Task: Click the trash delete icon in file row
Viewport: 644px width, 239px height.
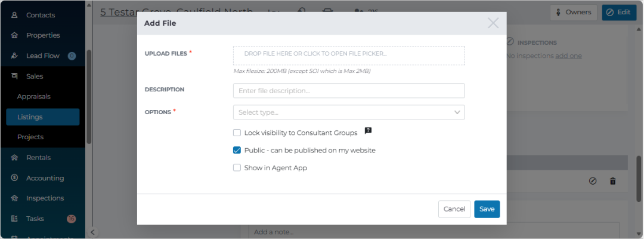Action: click(x=613, y=181)
